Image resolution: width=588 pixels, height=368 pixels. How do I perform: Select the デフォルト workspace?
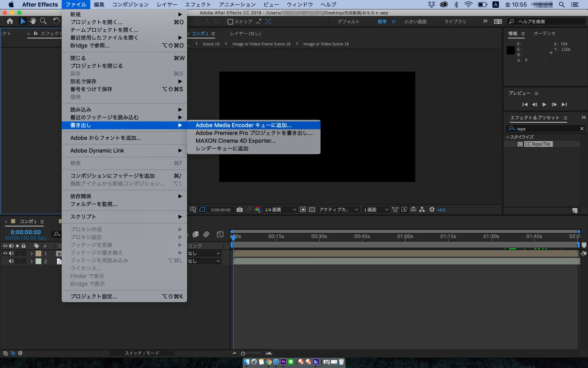[x=348, y=21]
